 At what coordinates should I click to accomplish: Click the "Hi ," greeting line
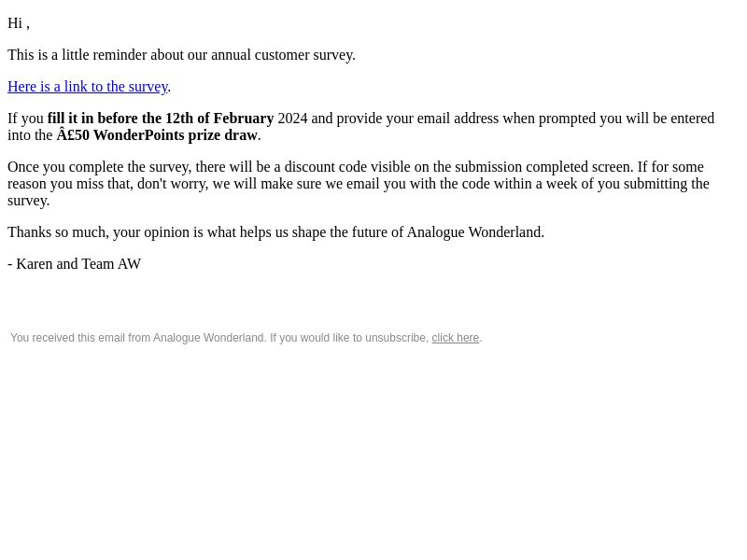19,23
